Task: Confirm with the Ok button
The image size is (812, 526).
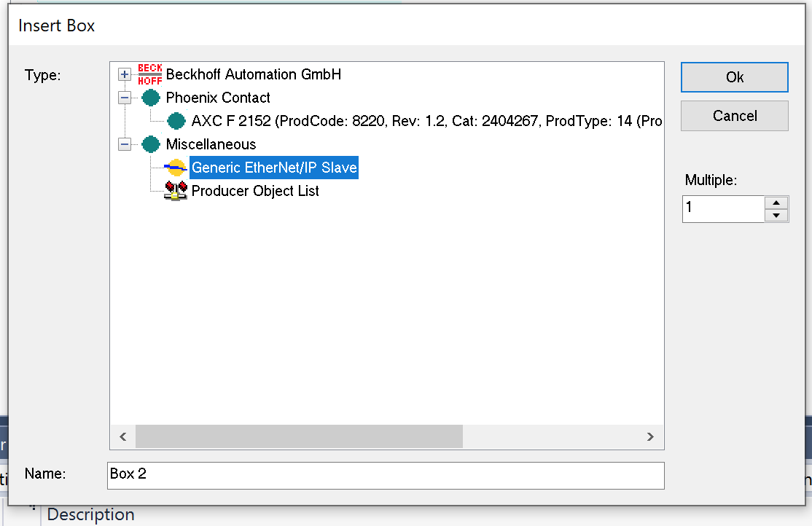Action: pyautogui.click(x=734, y=77)
